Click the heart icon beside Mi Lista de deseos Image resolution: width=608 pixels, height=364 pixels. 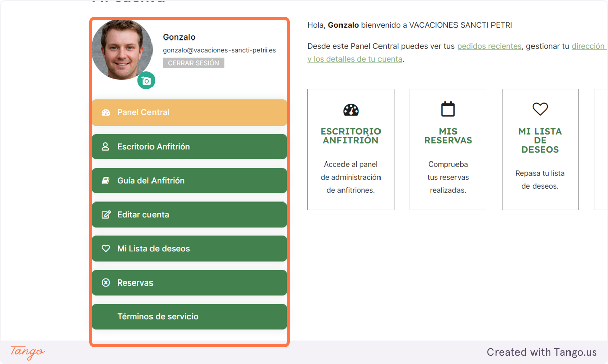tap(106, 249)
